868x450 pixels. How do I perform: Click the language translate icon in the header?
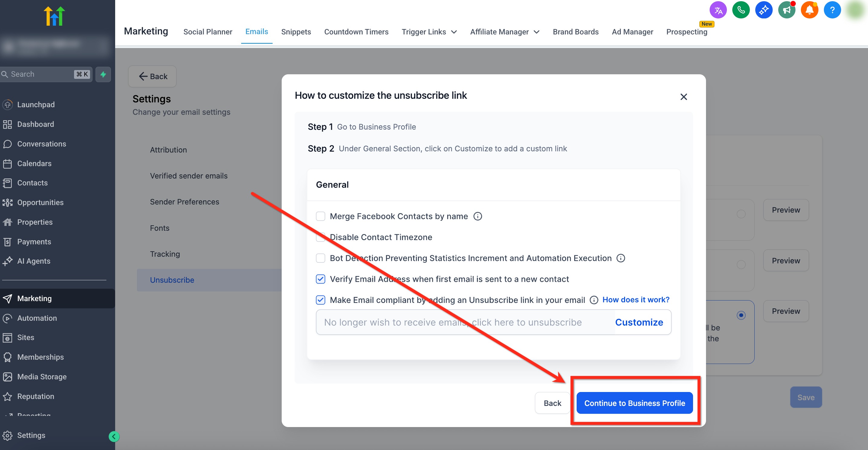718,10
